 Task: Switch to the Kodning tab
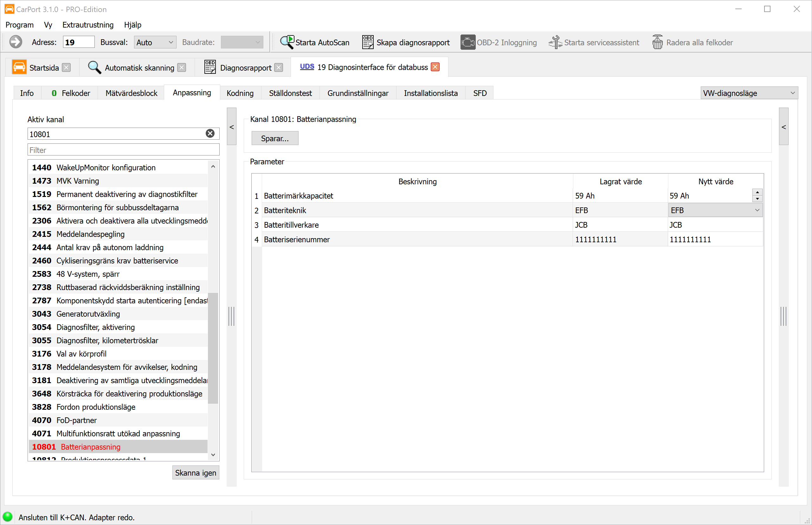click(x=240, y=93)
